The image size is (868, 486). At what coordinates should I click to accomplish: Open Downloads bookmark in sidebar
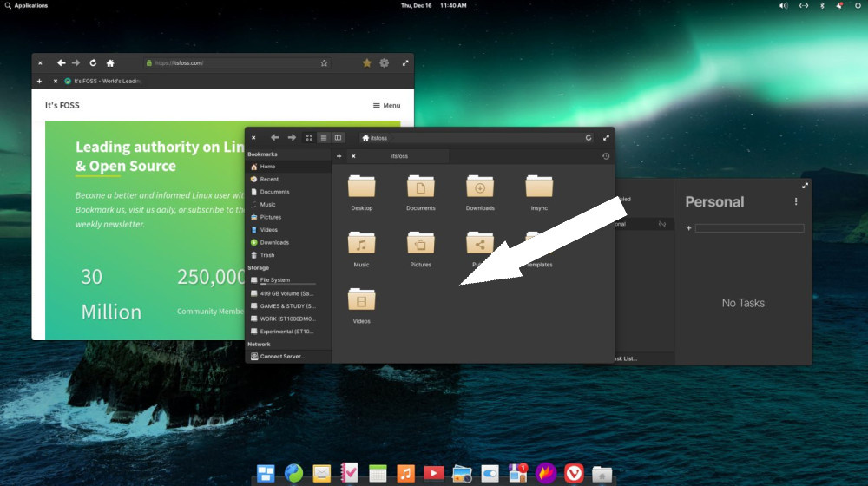pyautogui.click(x=288, y=242)
